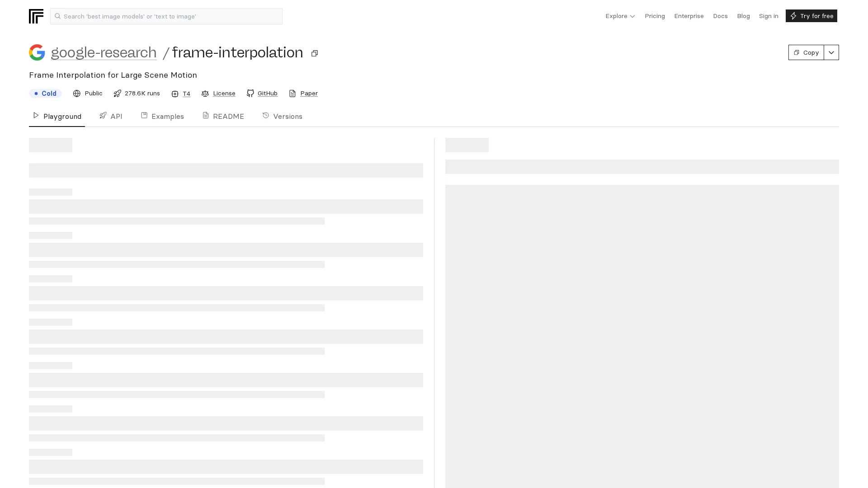Click the rocket runs count icon
The height and width of the screenshot is (488, 868).
tap(118, 93)
